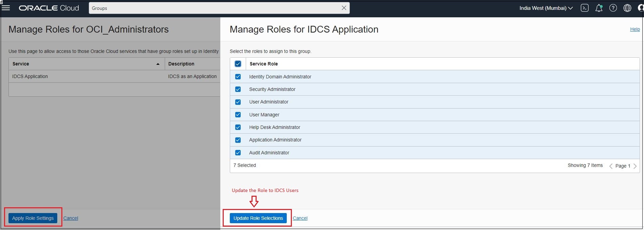This screenshot has width=644, height=230.
Task: Open the help question mark icon
Action: 613,8
